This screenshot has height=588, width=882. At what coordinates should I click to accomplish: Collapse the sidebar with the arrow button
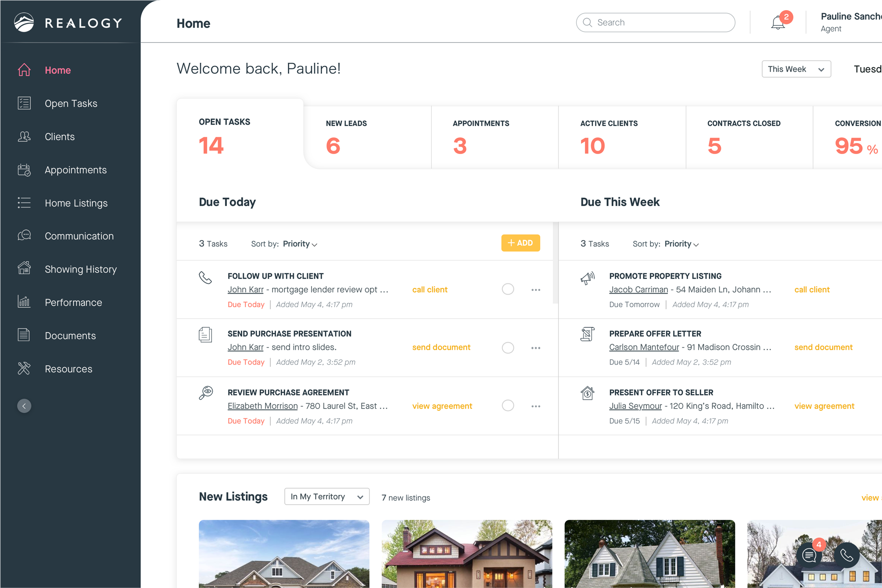24,406
